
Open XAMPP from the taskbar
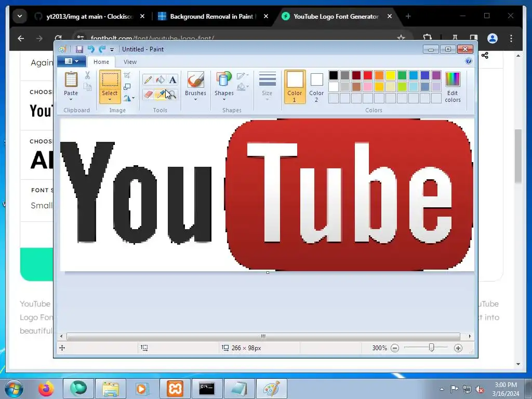[x=175, y=389]
